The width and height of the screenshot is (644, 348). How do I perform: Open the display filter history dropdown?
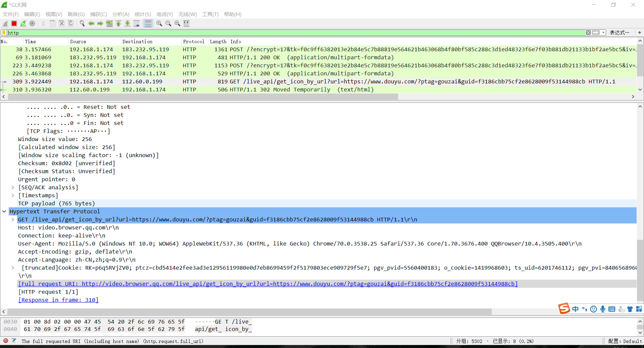pos(603,32)
